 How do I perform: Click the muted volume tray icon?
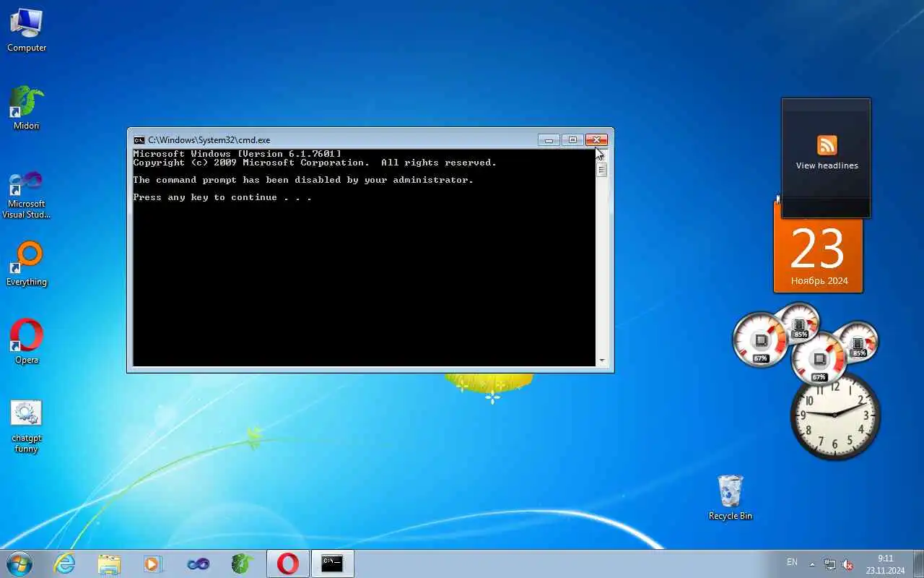847,564
